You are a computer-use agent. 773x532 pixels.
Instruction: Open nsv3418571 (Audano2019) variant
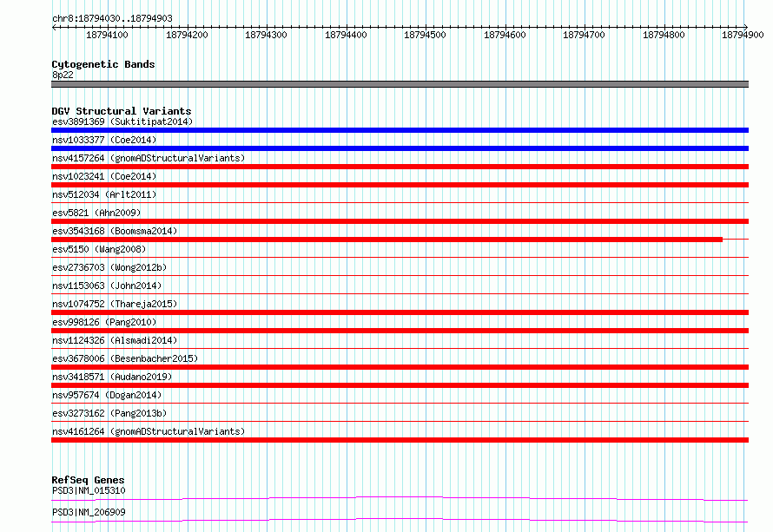pos(112,377)
